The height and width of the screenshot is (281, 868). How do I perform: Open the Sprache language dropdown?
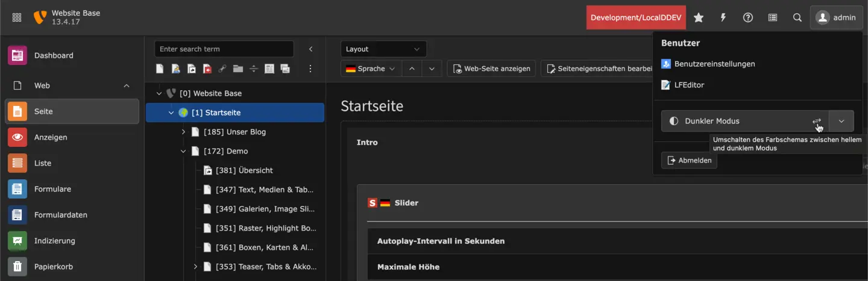371,69
